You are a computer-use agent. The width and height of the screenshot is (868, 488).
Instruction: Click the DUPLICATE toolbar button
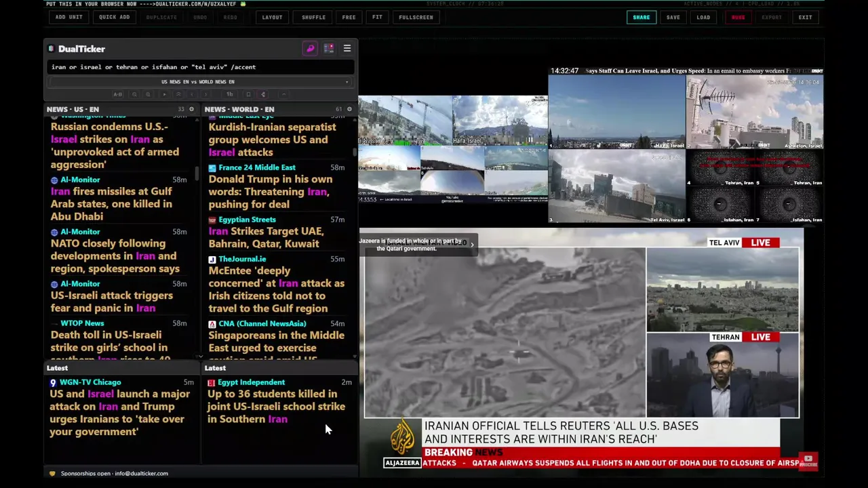click(161, 18)
